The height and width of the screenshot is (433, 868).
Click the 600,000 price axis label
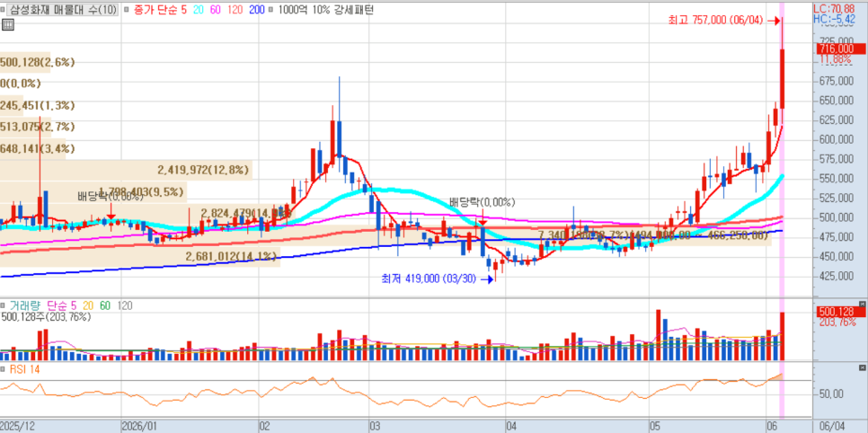coord(834,139)
